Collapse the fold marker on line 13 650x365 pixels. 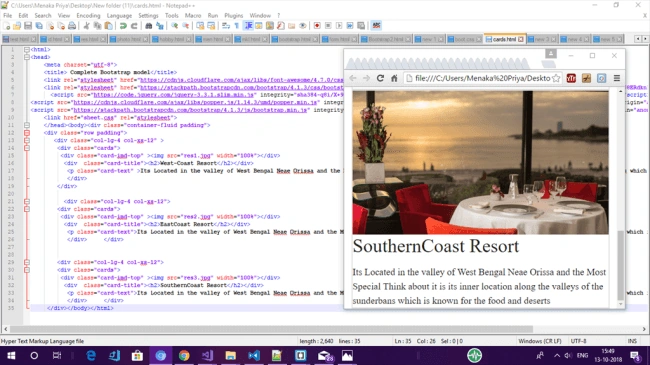click(x=27, y=140)
